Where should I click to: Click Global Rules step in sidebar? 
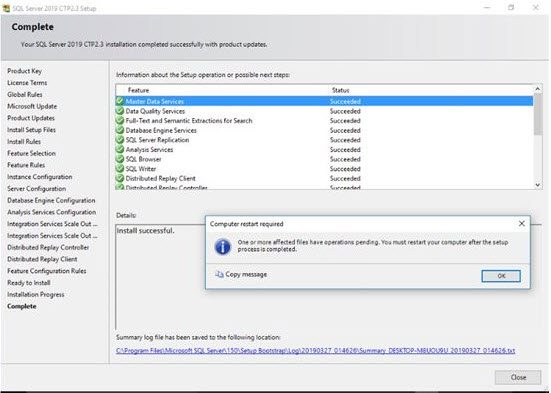coord(25,94)
